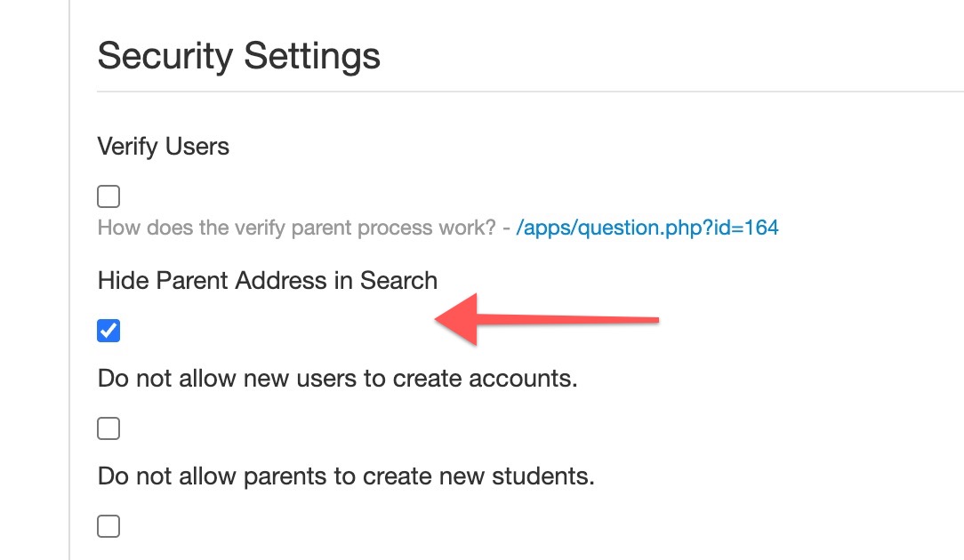The height and width of the screenshot is (560, 964).
Task: Enable the Verify Users checkbox
Action: coord(108,196)
